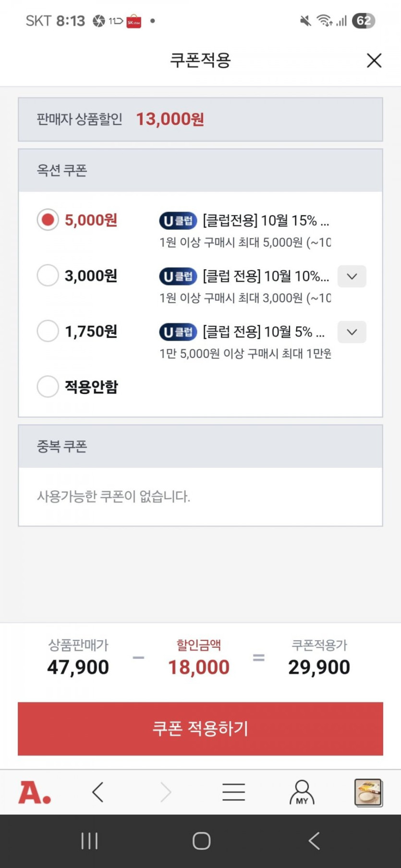This screenshot has height=868, width=401.
Task: Open the hamburger menu icon
Action: [234, 792]
